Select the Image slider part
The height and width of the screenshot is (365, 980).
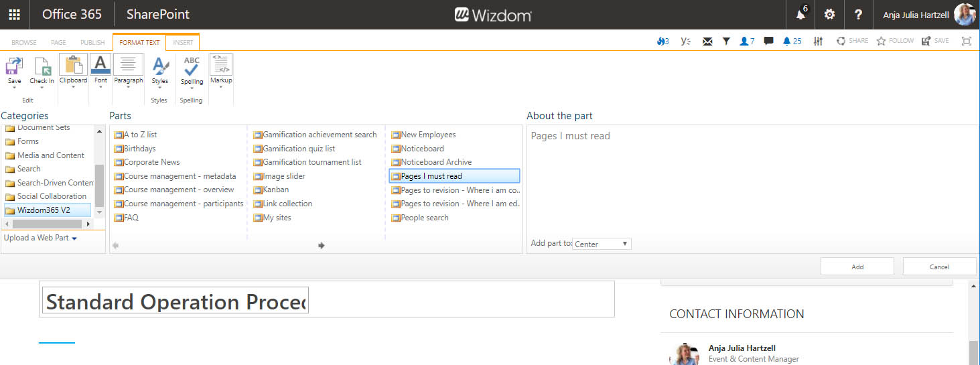point(279,176)
